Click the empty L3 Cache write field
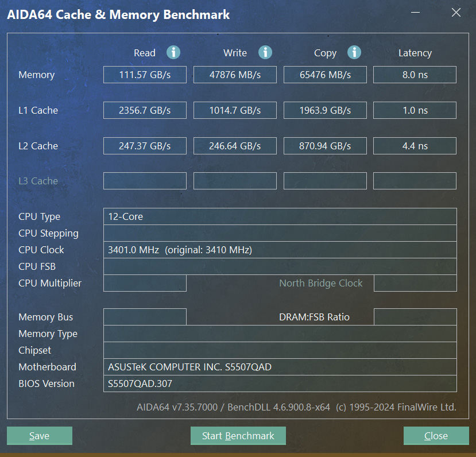The width and height of the screenshot is (476, 457). coord(235,181)
